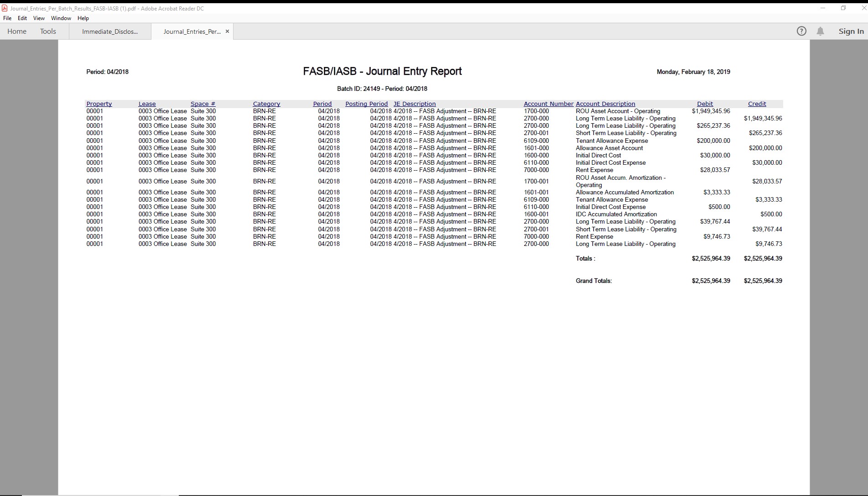This screenshot has width=868, height=496.
Task: Click the $1,949,345.96 debit amount
Action: tap(711, 111)
